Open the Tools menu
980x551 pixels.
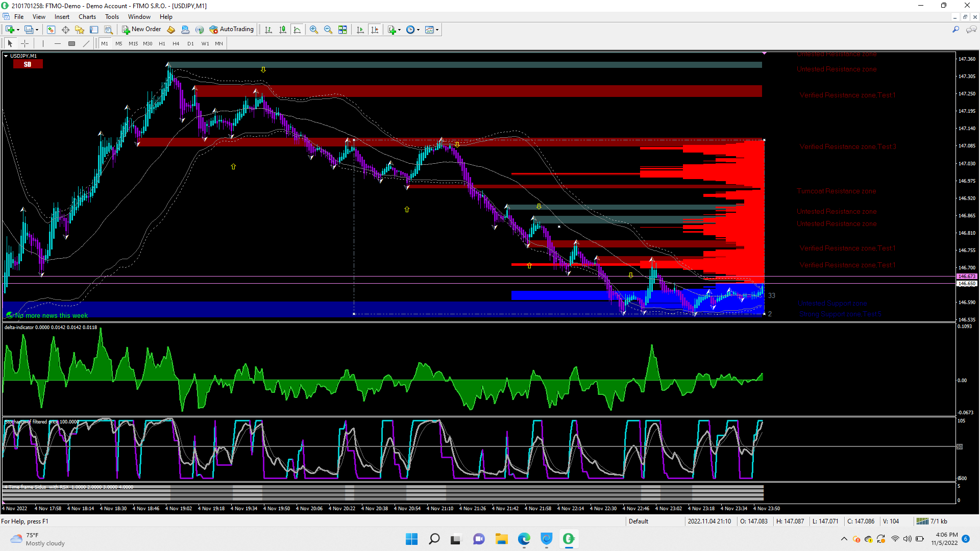click(112, 17)
